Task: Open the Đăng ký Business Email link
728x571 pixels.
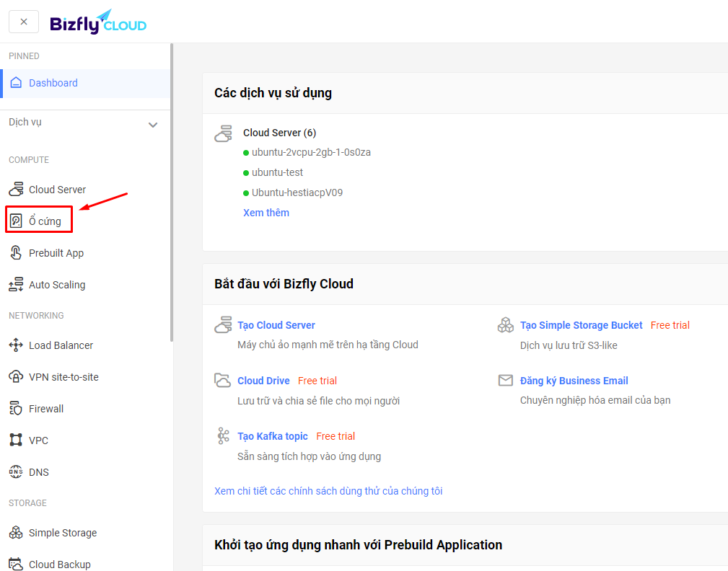Action: click(x=574, y=381)
